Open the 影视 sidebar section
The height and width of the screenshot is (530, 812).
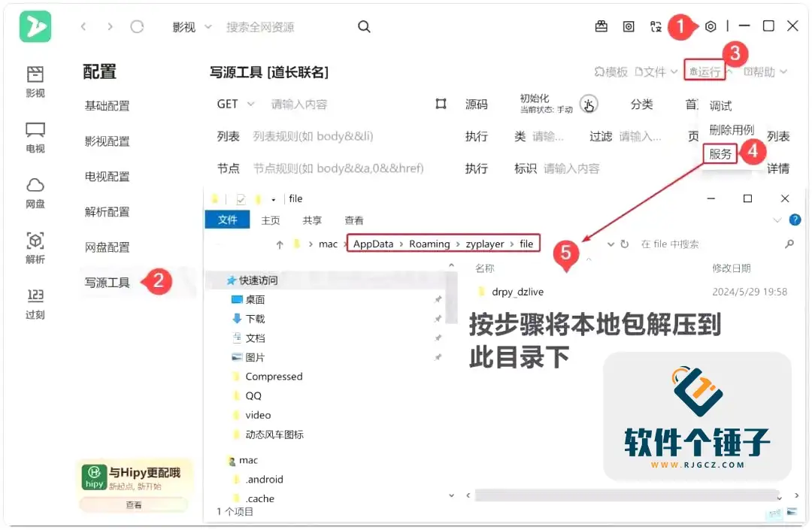35,82
